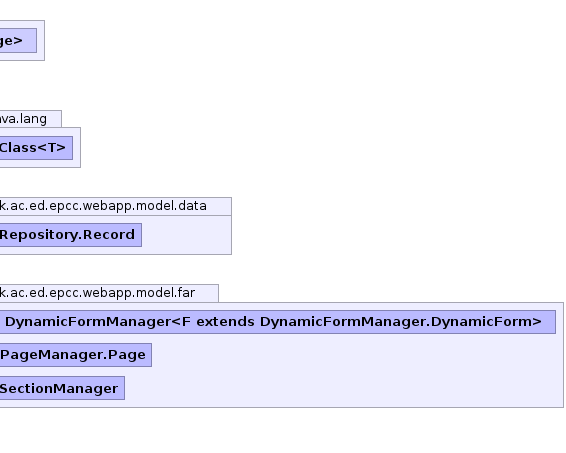Click the package frame surrounding the "ge>" node
The width and height of the screenshot is (566, 453).
(41, 40)
